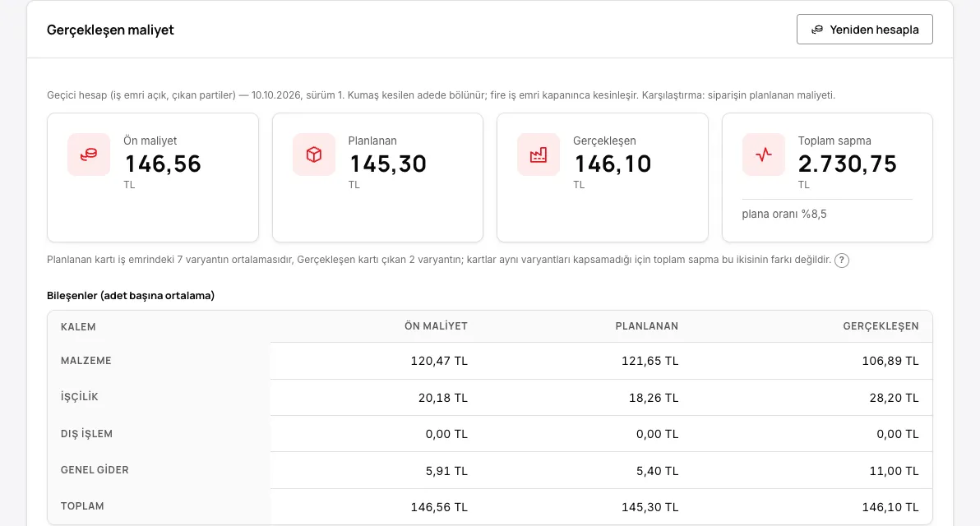Click the 28,20 TL işçilik cell
The image size is (980, 526).
pyautogui.click(x=894, y=398)
